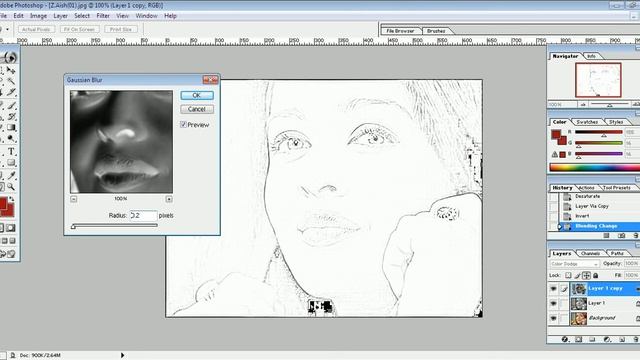Open the Layer menu
Image resolution: width=640 pixels, height=360 pixels.
(x=60, y=16)
